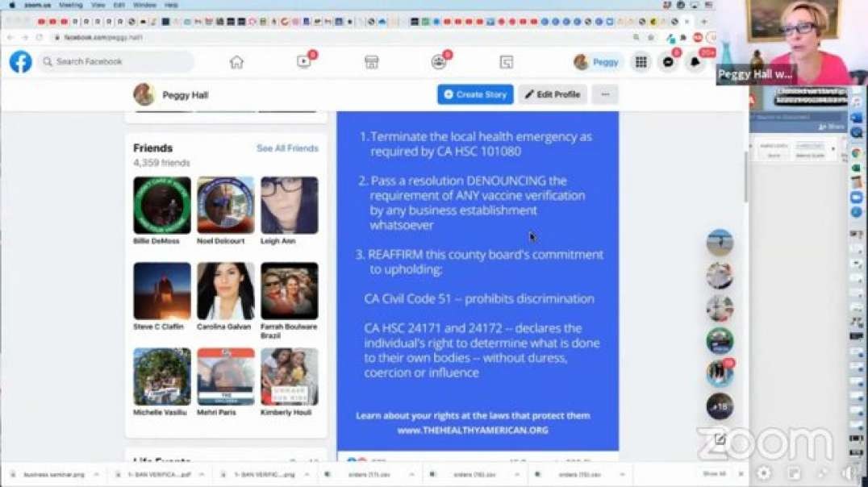Open Peggy's profile chip in top bar
The width and height of the screenshot is (868, 487).
tap(597, 62)
